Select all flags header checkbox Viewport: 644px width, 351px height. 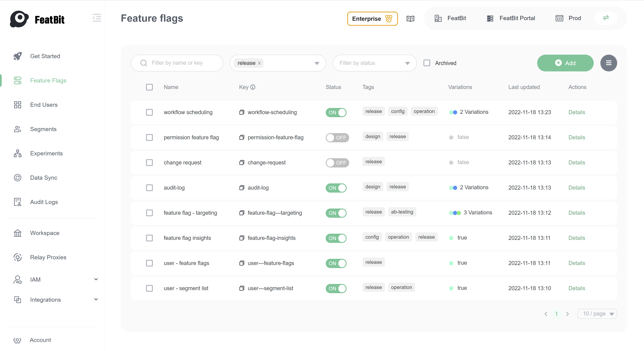(149, 87)
